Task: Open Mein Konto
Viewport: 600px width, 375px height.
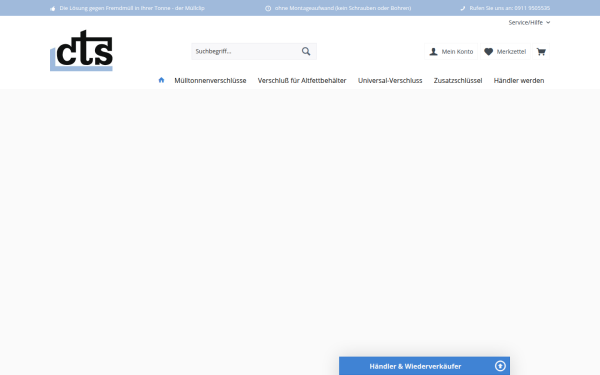Action: [x=451, y=51]
